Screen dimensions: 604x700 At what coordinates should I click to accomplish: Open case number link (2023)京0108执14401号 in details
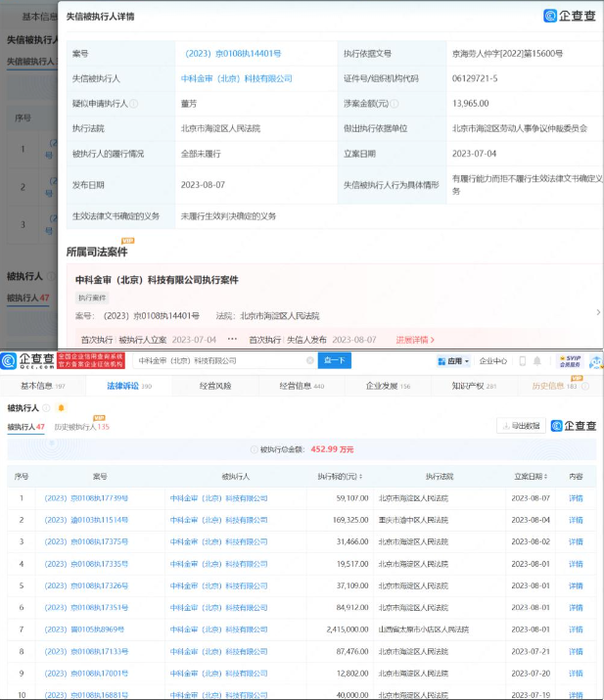233,54
